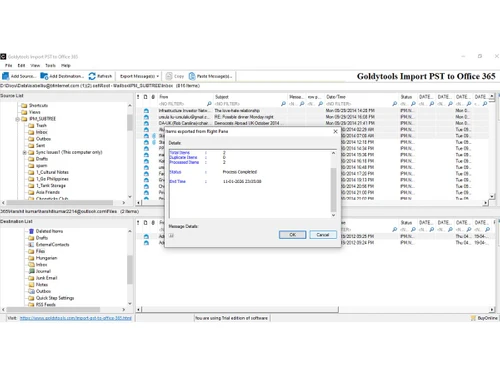Open the goldytools.com link in the status bar
Screen dimensions: 500x375
pos(76,318)
